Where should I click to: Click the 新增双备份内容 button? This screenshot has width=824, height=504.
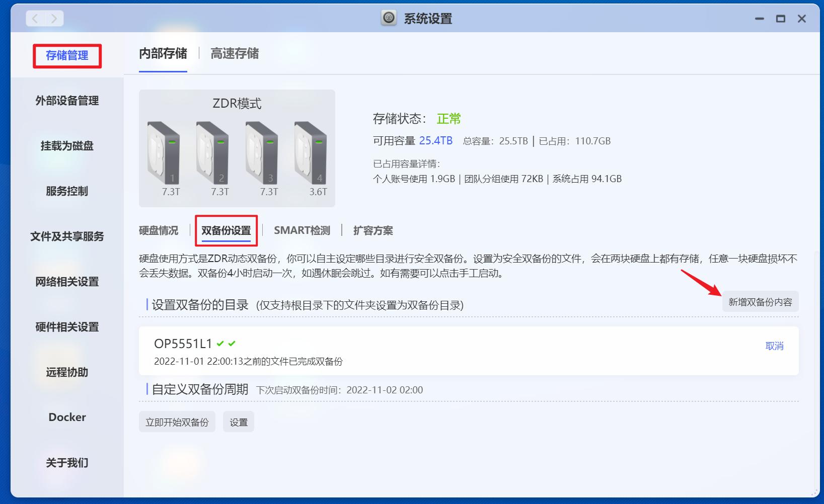pos(760,302)
